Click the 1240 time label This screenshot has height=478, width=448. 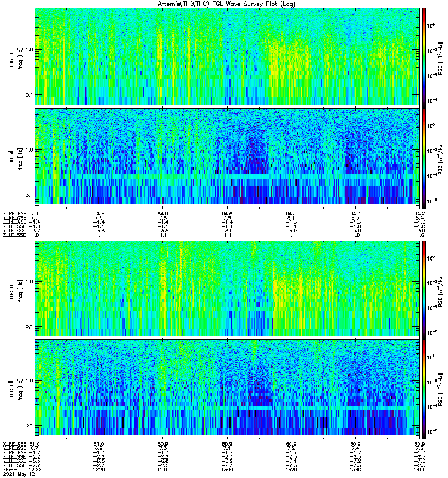[162, 470]
